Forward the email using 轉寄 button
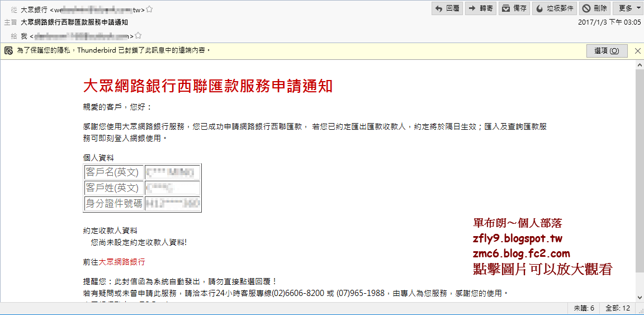Image resolution: width=644 pixels, height=315 pixels. (481, 8)
